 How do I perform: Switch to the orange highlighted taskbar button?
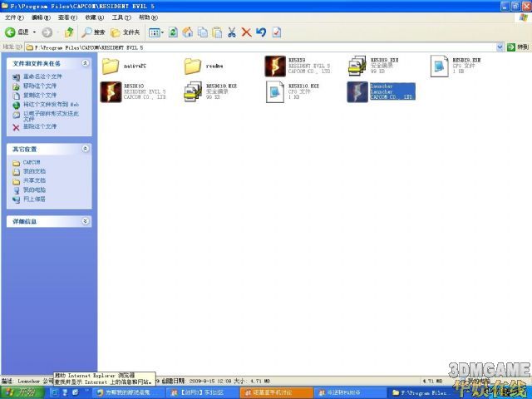pos(277,393)
